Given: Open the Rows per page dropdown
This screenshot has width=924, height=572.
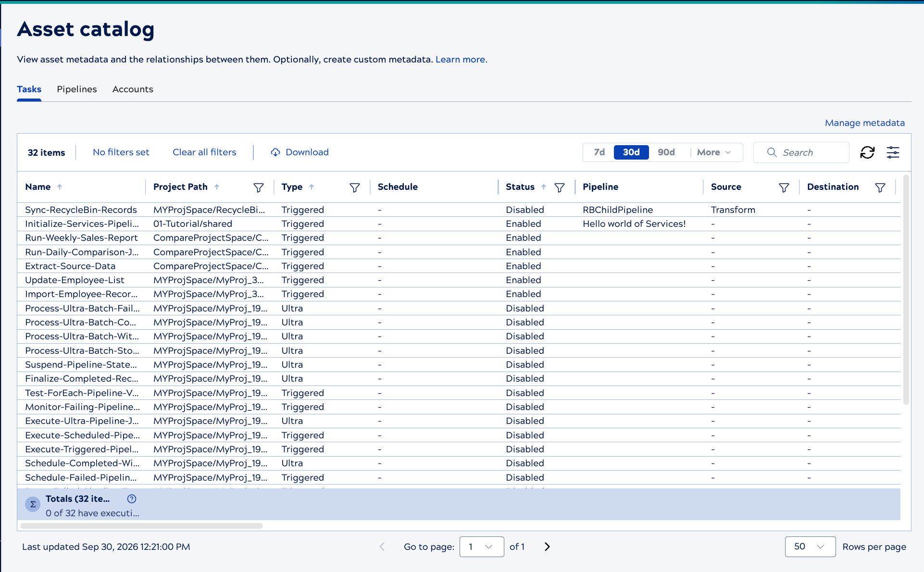Looking at the screenshot, I should [x=810, y=547].
